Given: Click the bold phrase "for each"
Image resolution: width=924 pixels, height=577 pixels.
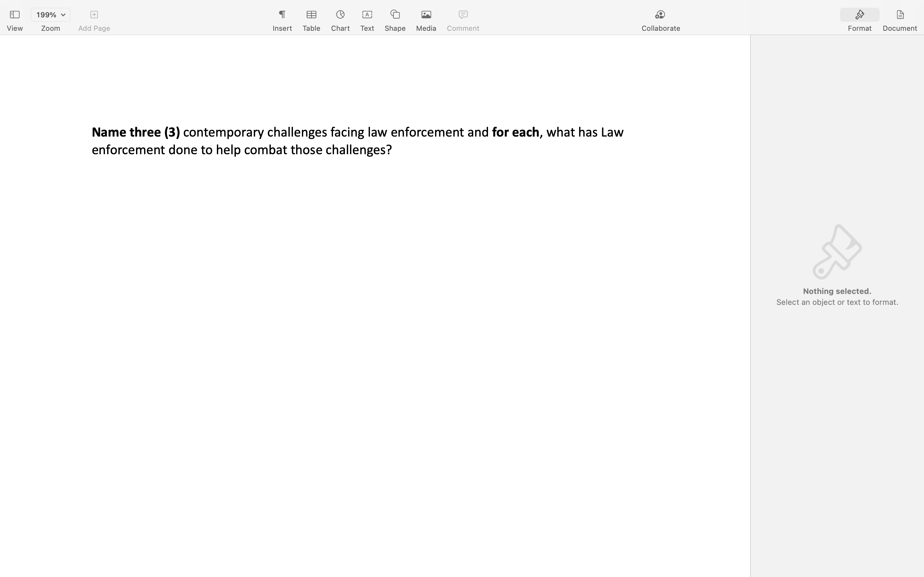Looking at the screenshot, I should [515, 132].
